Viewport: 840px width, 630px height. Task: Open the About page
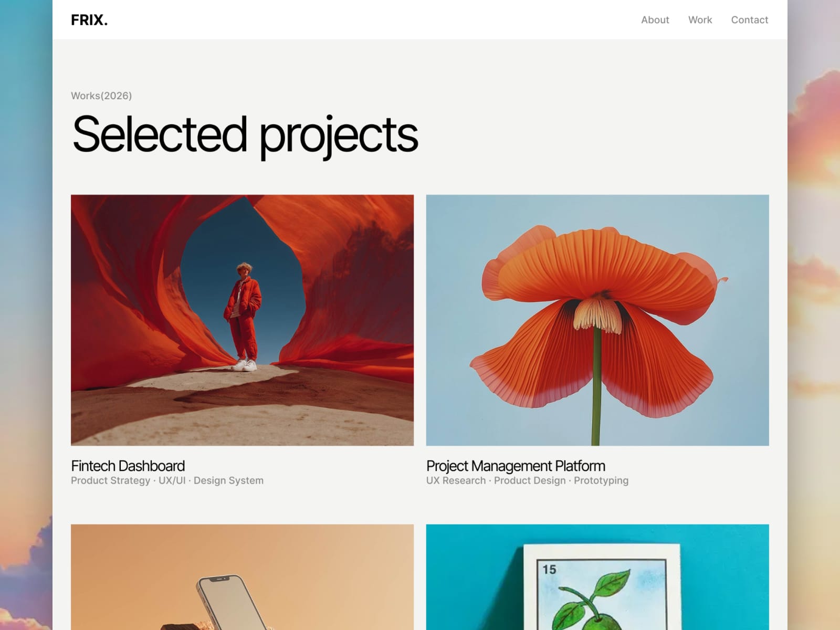point(655,20)
